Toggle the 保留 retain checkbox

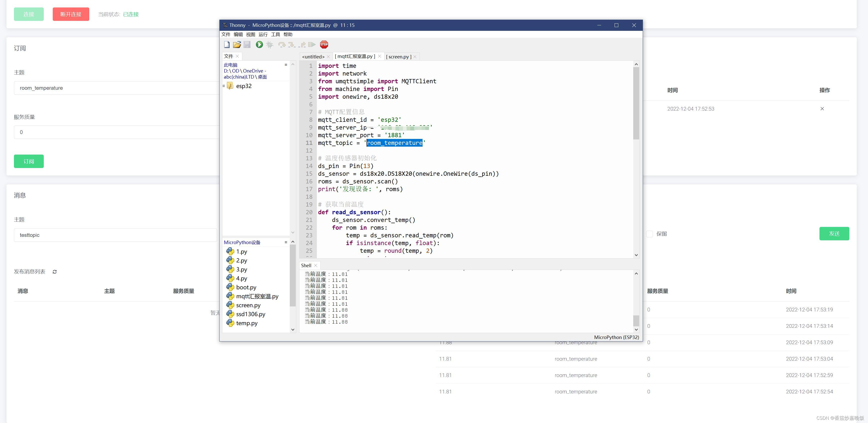[x=650, y=234]
